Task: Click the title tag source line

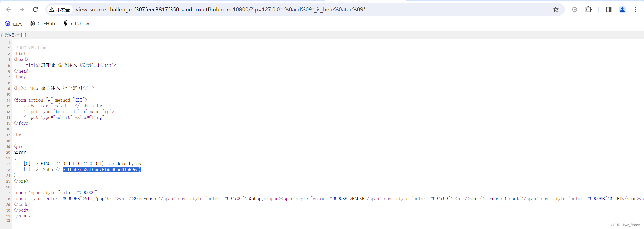Action: pyautogui.click(x=71, y=65)
